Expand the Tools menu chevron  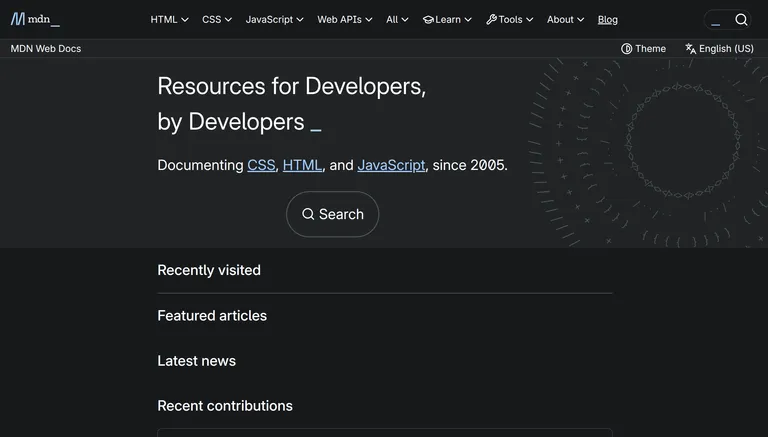529,20
